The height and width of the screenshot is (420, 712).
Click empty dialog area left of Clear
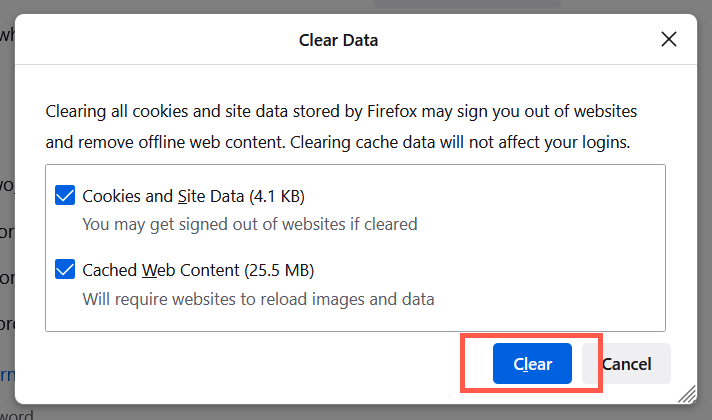[x=250, y=365]
